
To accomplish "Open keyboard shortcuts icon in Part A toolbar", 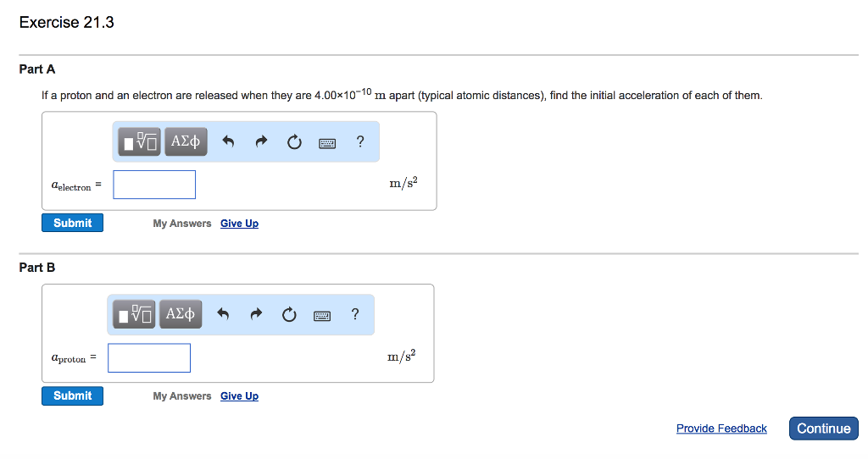I will pyautogui.click(x=327, y=143).
